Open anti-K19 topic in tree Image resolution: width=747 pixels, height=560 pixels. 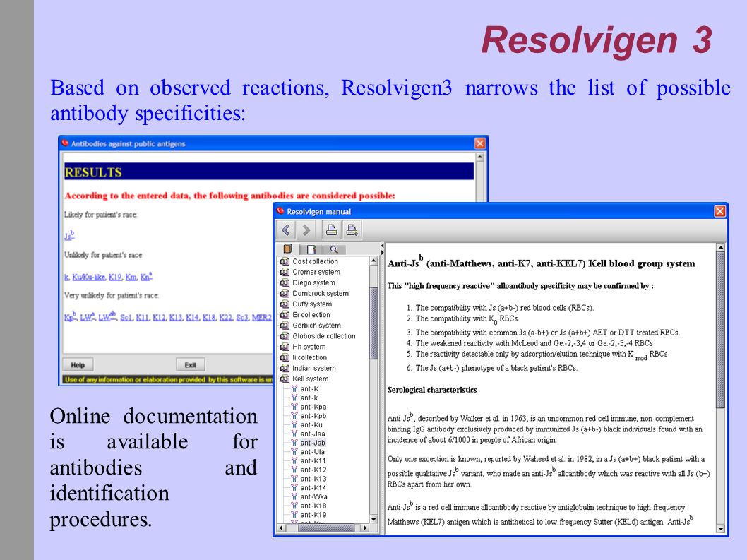313,515
